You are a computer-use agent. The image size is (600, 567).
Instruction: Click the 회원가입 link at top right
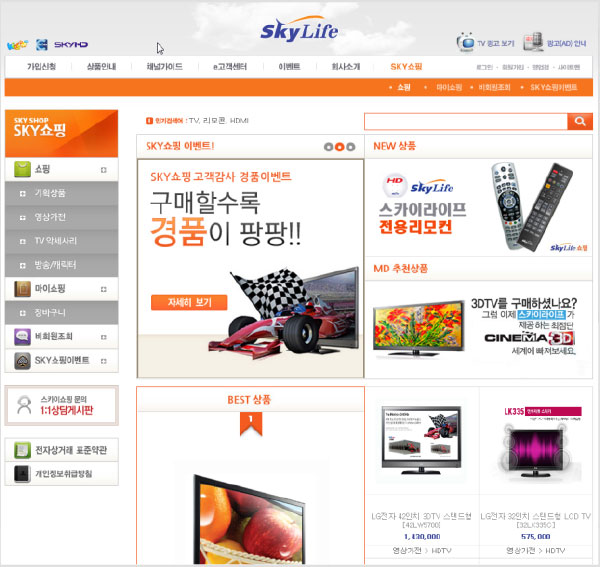point(513,67)
